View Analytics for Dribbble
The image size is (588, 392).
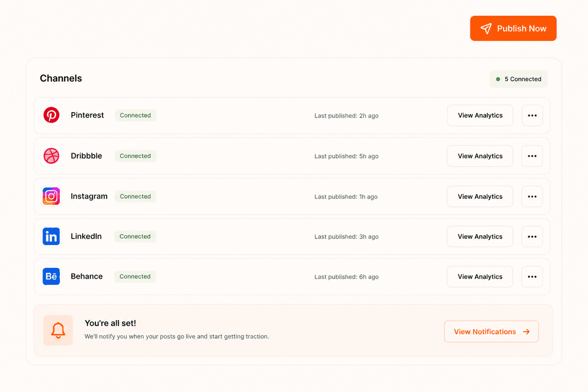480,156
